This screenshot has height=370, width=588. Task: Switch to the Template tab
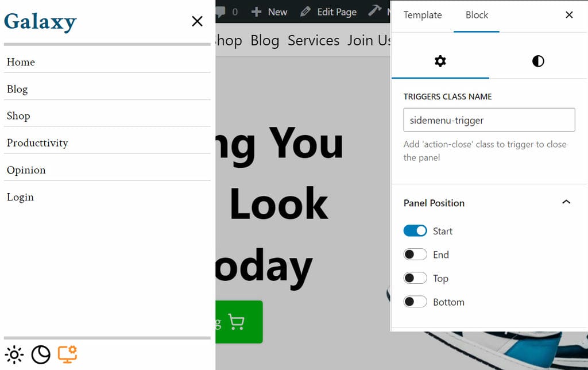(x=423, y=15)
